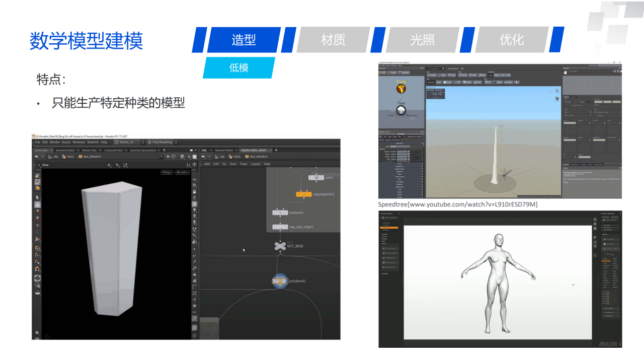Select the Tree generator node icon
644x348 pixels.
pyautogui.click(x=401, y=110)
